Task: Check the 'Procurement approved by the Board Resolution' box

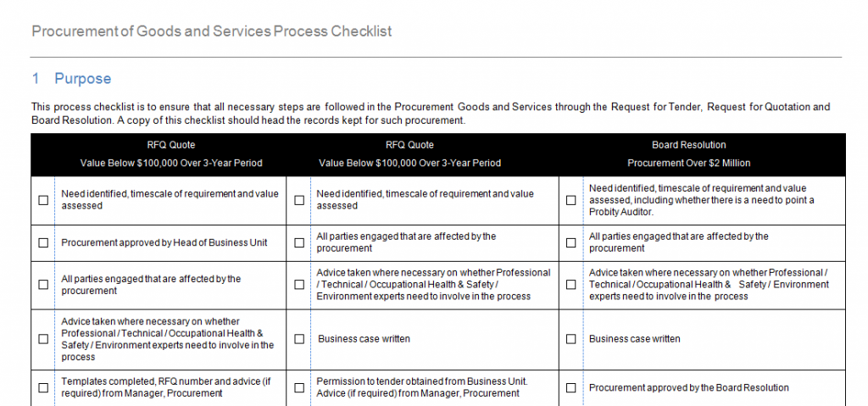Action: coord(571,387)
